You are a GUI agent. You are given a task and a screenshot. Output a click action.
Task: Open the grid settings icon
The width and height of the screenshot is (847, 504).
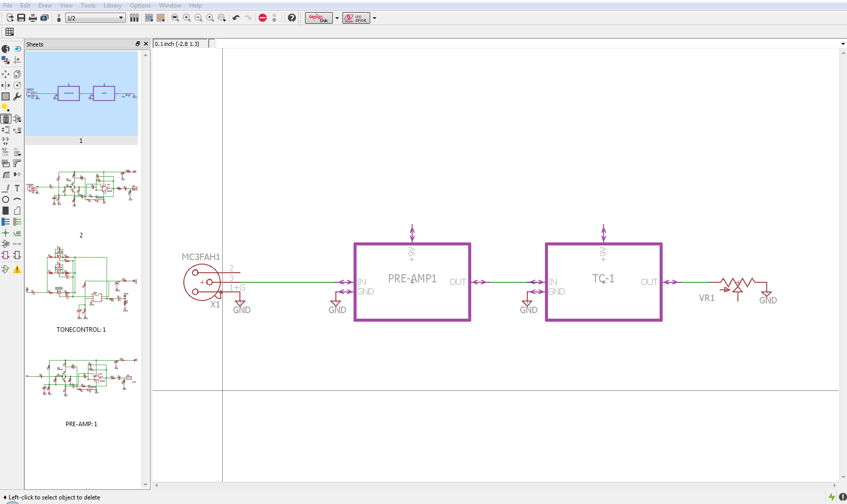tap(10, 32)
